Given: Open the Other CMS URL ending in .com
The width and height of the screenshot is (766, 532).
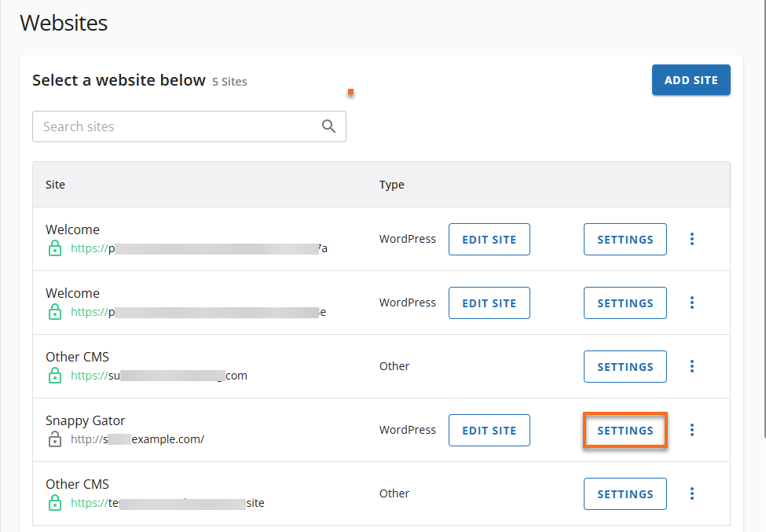Looking at the screenshot, I should coord(159,376).
